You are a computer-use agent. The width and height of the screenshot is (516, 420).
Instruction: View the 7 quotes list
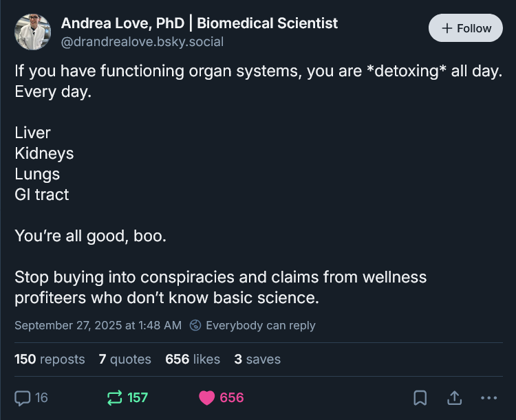[x=125, y=359]
